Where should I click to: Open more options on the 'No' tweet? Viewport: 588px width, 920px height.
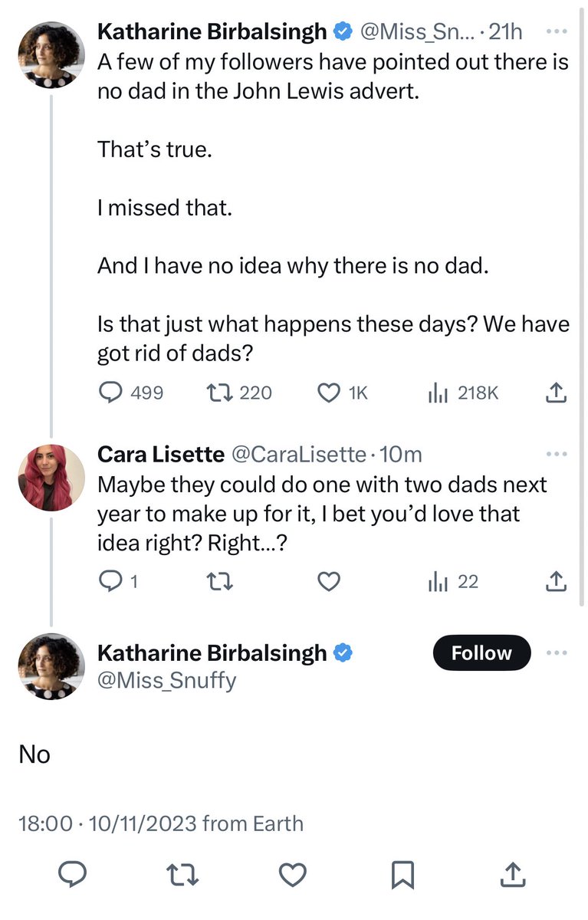[x=557, y=653]
